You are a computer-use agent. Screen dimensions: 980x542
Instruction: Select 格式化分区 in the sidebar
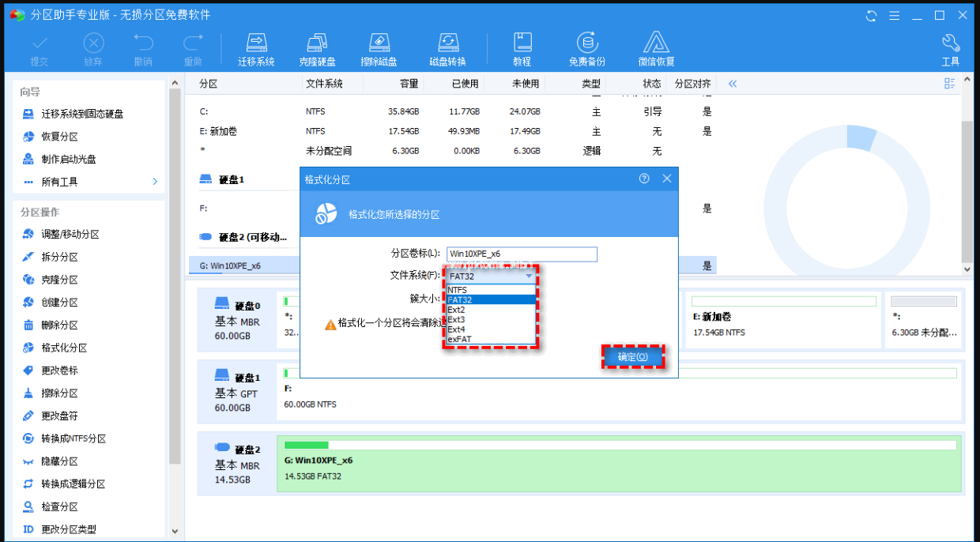point(64,348)
